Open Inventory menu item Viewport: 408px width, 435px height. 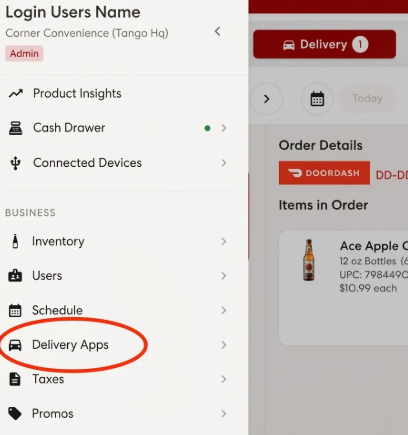(x=118, y=241)
